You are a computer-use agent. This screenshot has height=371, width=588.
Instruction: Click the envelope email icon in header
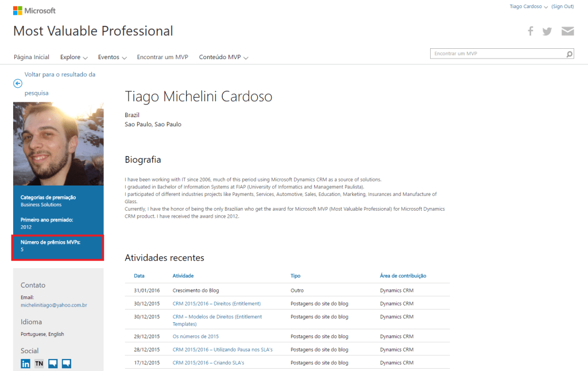(567, 31)
